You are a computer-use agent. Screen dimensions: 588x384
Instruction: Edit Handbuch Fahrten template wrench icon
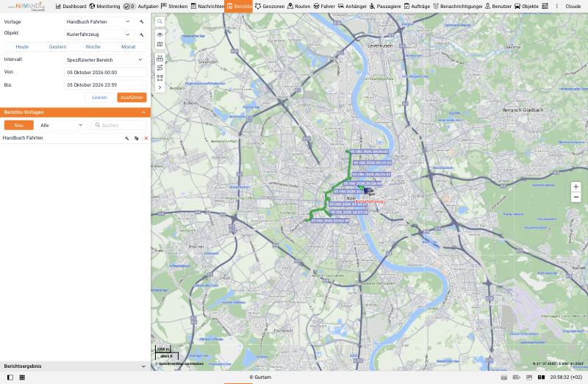[x=126, y=138]
